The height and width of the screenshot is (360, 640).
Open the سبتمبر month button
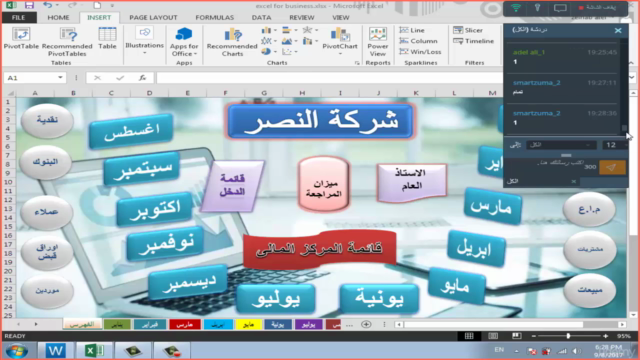pyautogui.click(x=142, y=169)
